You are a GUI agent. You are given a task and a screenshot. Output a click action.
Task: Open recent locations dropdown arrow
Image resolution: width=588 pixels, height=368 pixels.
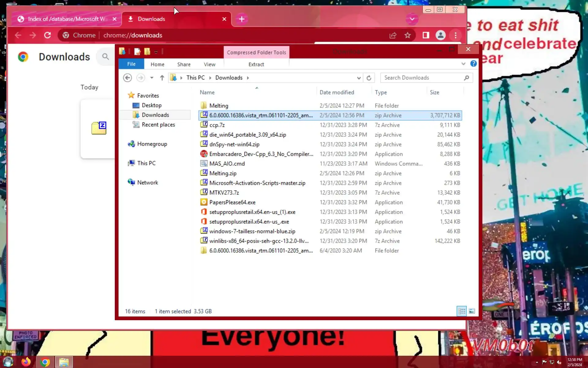(152, 78)
